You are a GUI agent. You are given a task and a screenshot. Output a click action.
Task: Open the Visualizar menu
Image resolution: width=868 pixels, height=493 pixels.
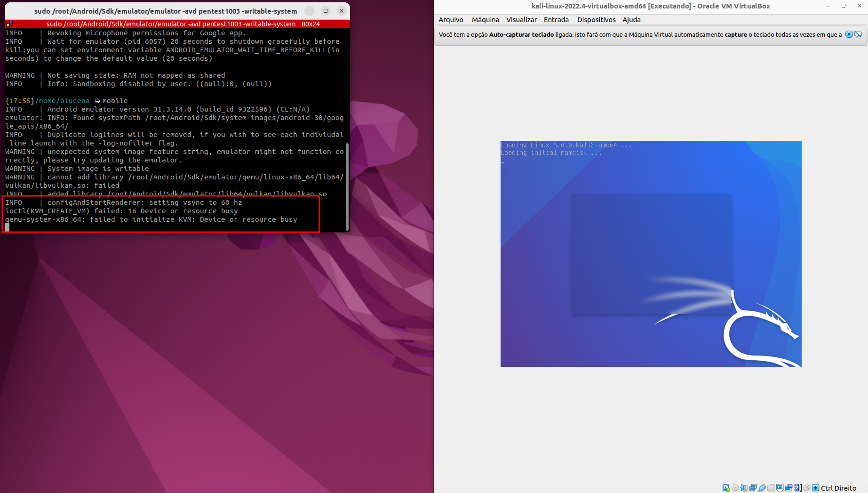521,20
